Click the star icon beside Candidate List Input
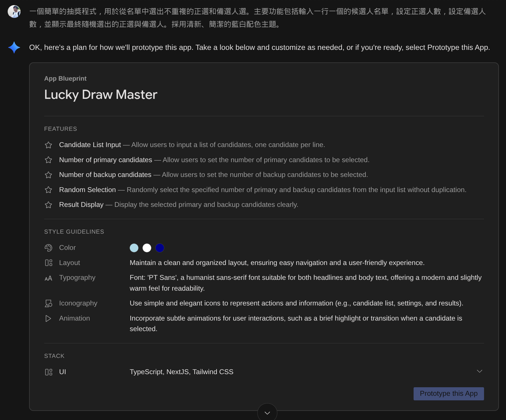 tap(48, 145)
